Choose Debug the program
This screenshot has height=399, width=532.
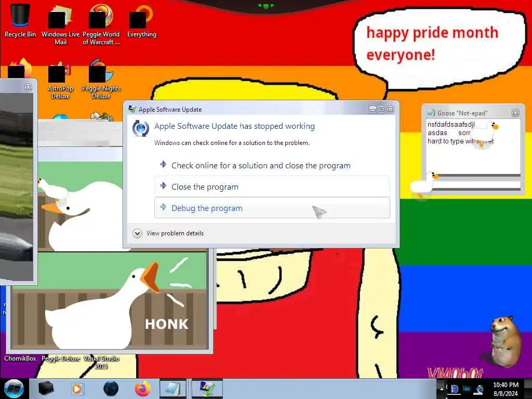click(272, 208)
